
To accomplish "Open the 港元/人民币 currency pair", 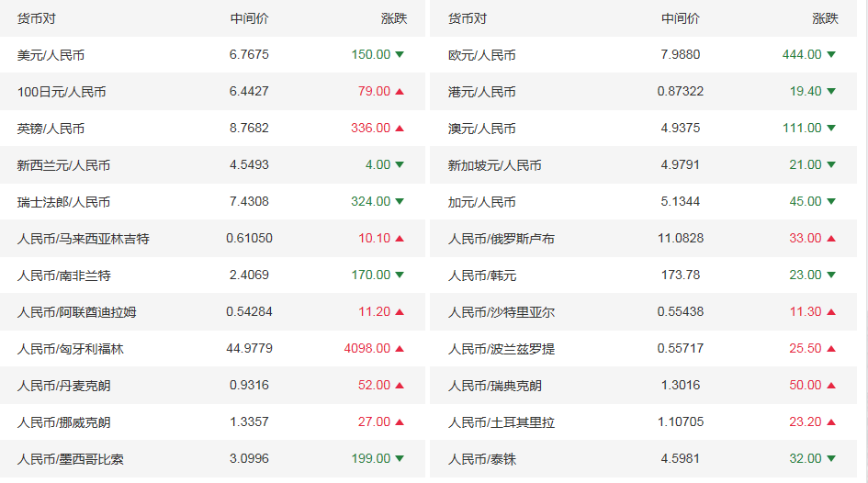I will point(482,92).
